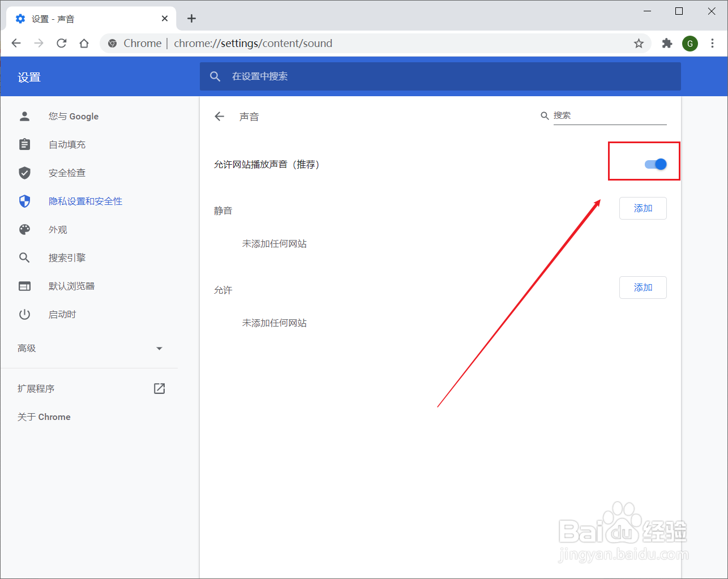Image resolution: width=728 pixels, height=579 pixels.
Task: Click the 启动时 power icon
Action: (x=24, y=314)
